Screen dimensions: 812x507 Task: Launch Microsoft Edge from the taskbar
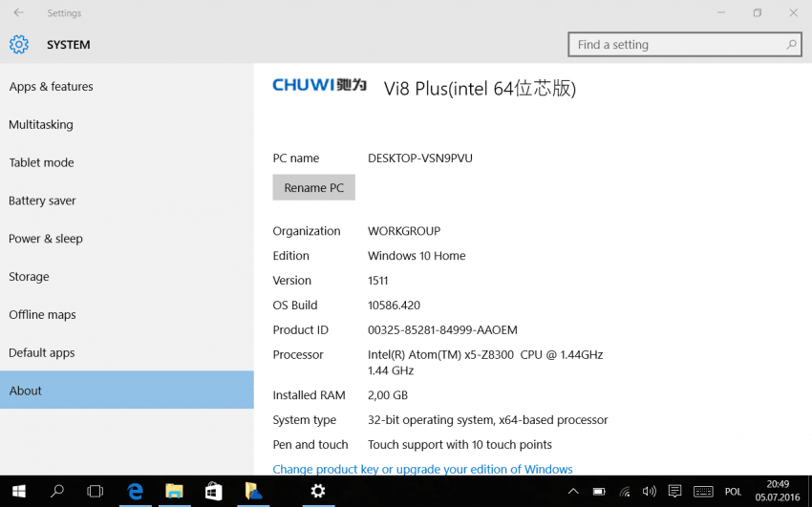coord(136,491)
